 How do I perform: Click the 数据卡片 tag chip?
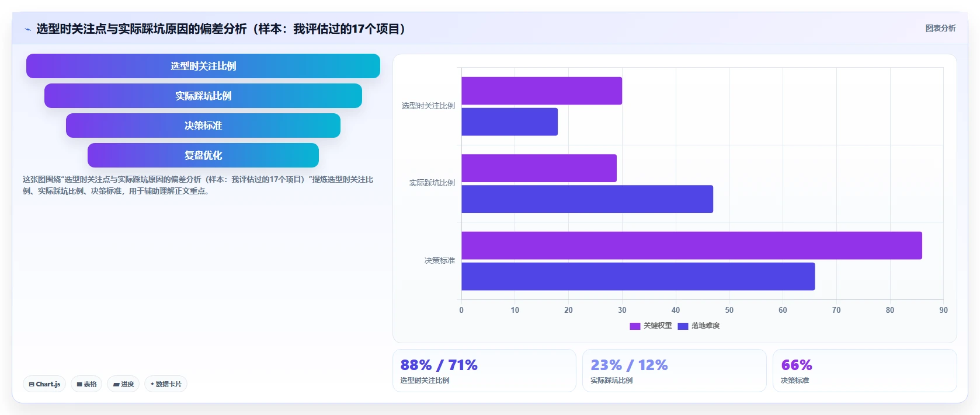pos(166,384)
